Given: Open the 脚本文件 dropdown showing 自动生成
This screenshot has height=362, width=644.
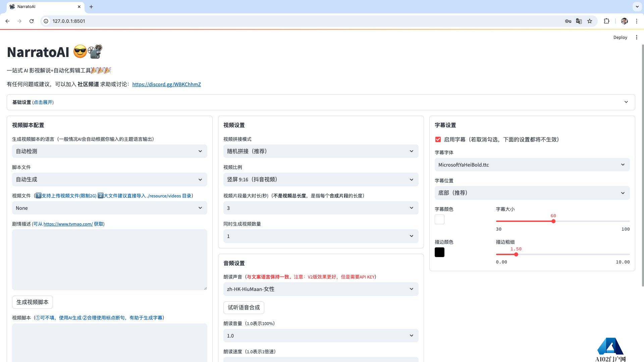Looking at the screenshot, I should 109,179.
